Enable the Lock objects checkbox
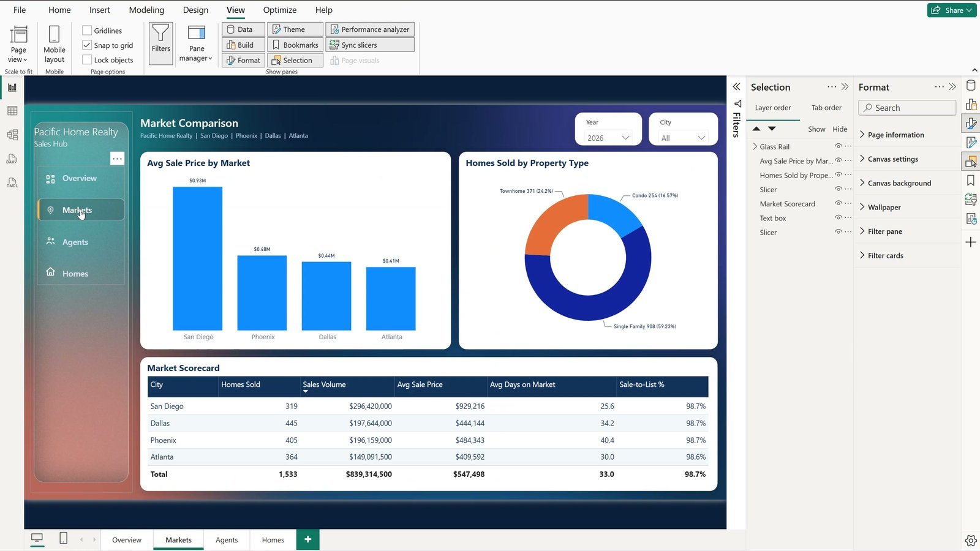The width and height of the screenshot is (980, 551). pyautogui.click(x=87, y=60)
